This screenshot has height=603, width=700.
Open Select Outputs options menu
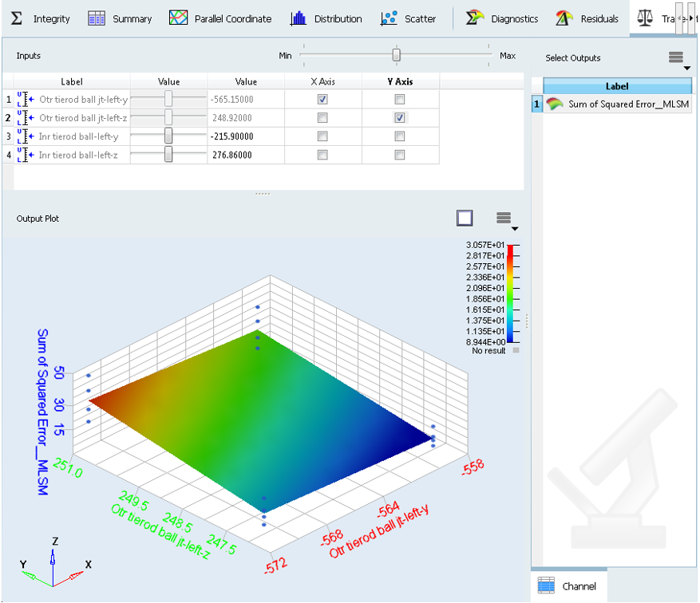click(x=679, y=60)
